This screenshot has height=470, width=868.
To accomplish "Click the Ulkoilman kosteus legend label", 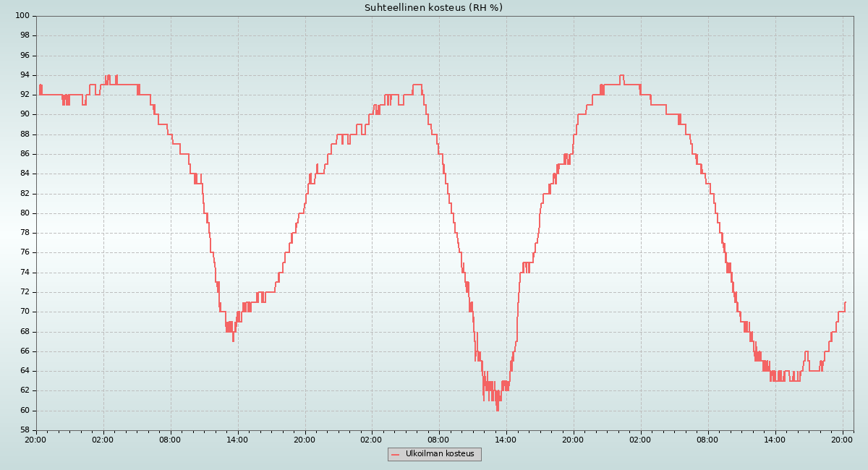I will pyautogui.click(x=440, y=454).
